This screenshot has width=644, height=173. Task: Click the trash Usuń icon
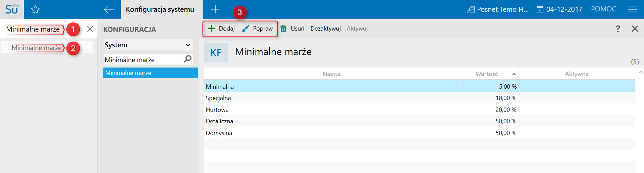pos(283,29)
